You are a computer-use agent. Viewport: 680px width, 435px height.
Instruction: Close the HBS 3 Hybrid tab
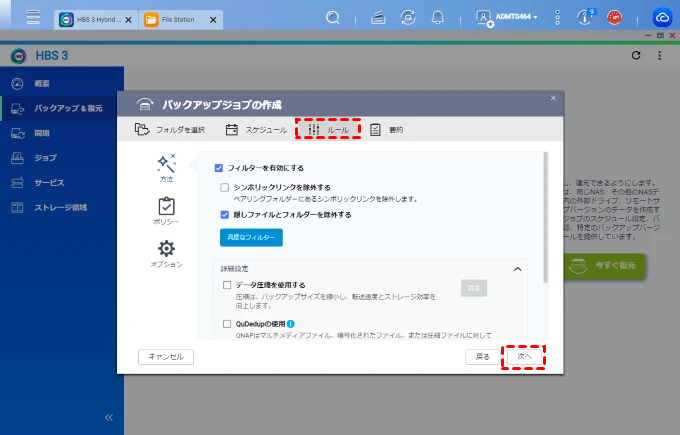[128, 20]
